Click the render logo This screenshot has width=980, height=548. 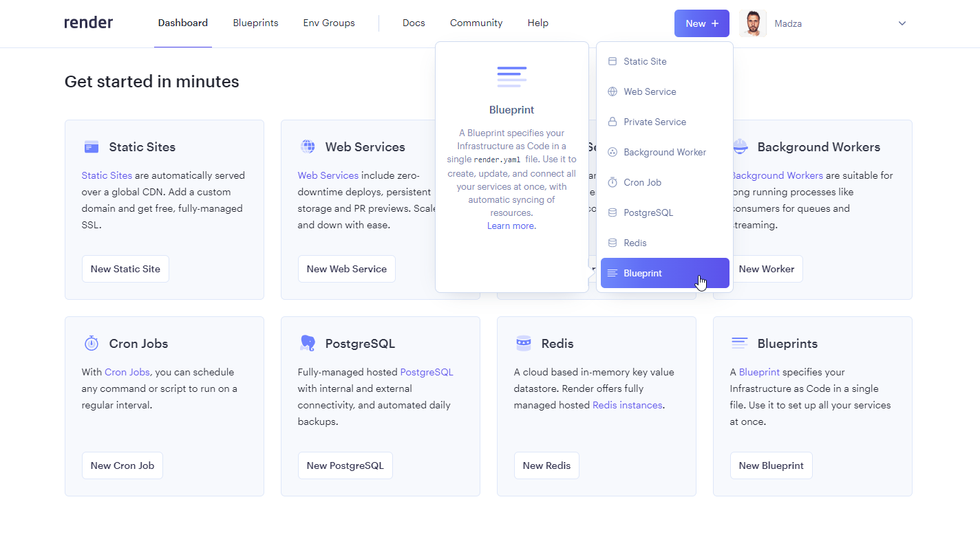click(88, 22)
